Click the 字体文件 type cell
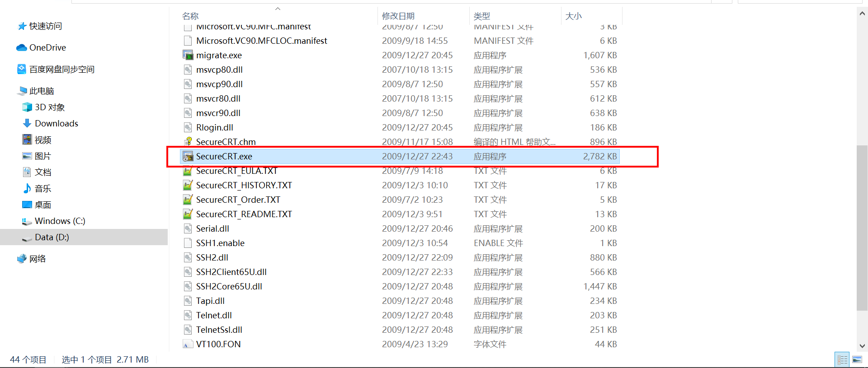The width and height of the screenshot is (868, 368). (x=490, y=344)
